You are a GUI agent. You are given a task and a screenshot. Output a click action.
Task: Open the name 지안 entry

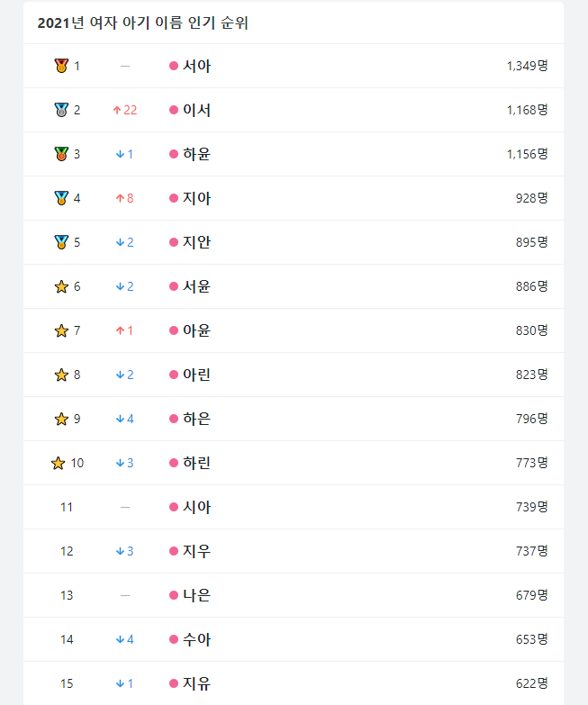(x=196, y=242)
